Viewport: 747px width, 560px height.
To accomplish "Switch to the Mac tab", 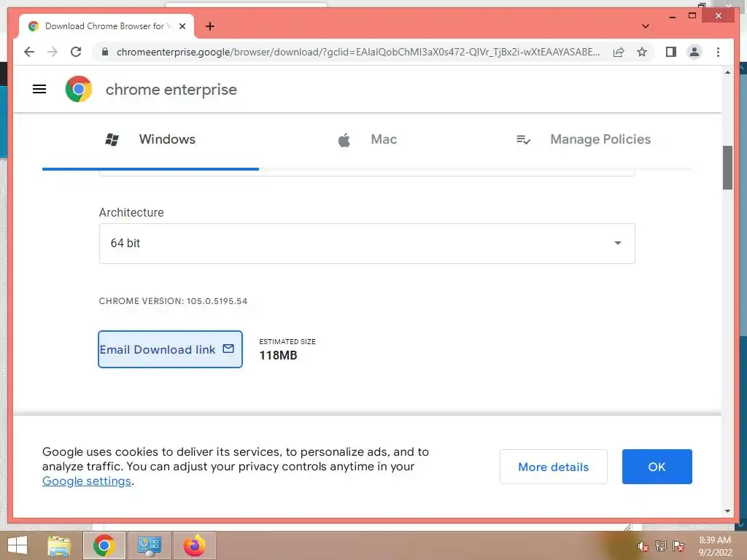I will coord(368,139).
